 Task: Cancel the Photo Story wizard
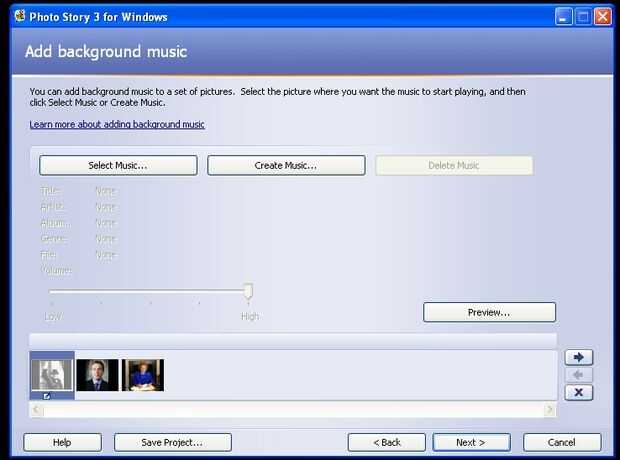[562, 442]
